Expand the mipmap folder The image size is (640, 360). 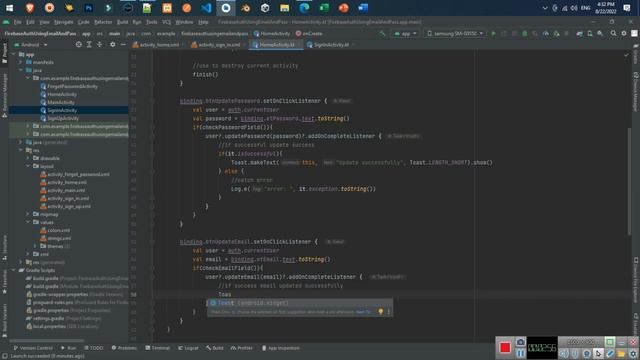click(28, 214)
